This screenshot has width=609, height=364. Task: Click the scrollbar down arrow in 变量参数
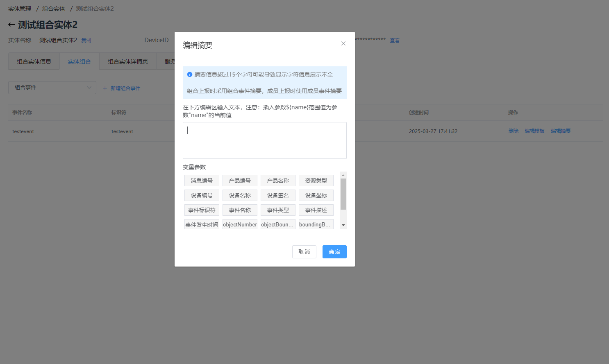click(343, 226)
